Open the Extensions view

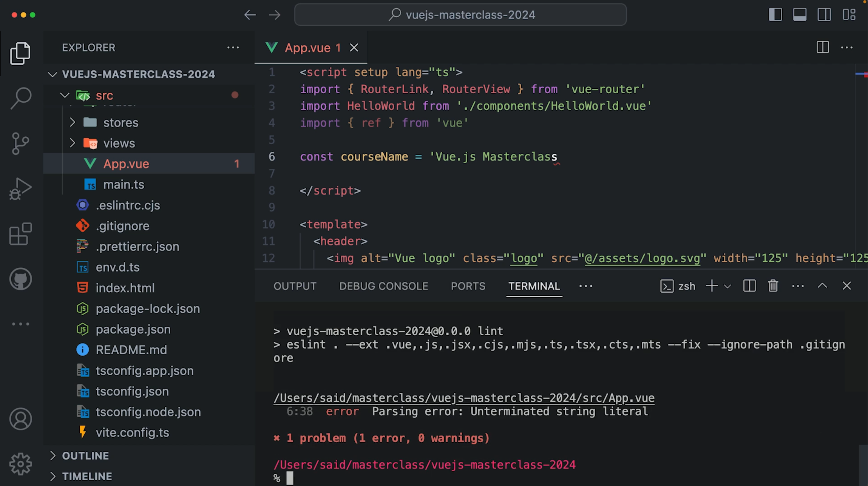click(x=20, y=234)
